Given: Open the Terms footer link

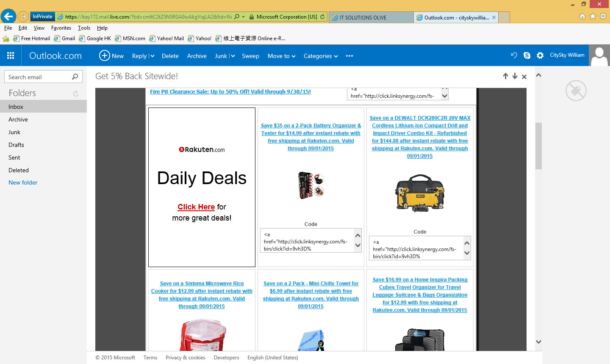Looking at the screenshot, I should (150, 358).
